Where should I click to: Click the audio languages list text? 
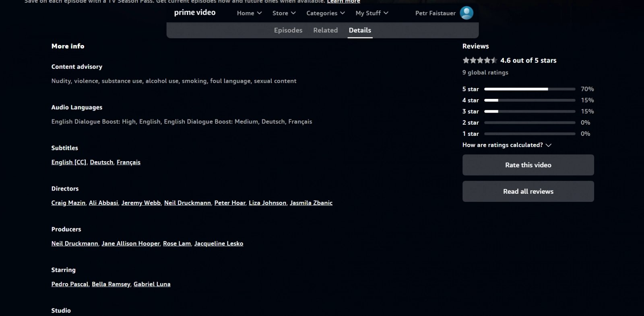pyautogui.click(x=182, y=122)
